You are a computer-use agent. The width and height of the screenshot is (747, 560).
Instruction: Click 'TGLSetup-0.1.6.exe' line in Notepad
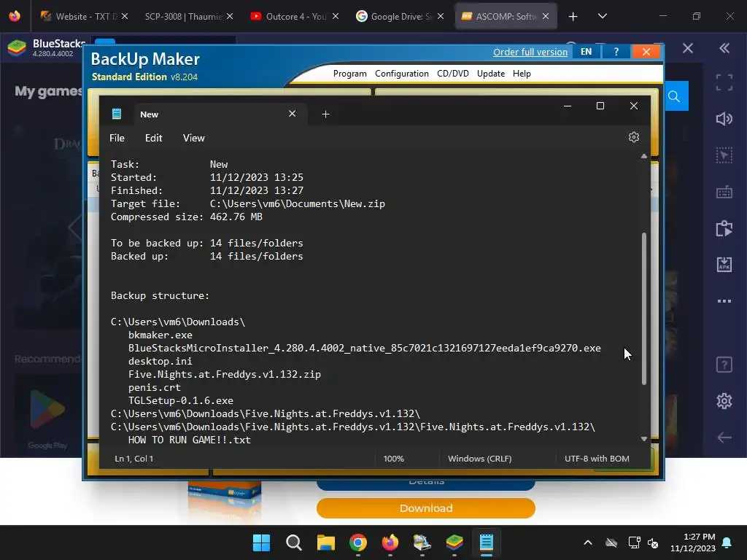click(x=181, y=400)
